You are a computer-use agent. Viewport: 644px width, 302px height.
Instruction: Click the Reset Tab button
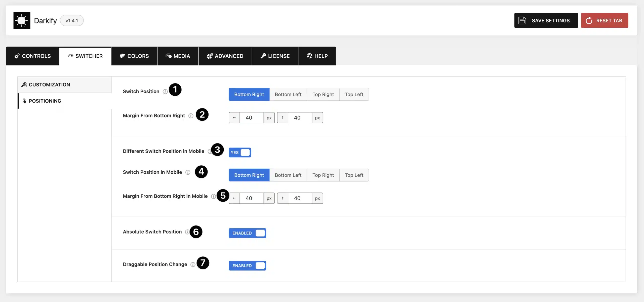(604, 20)
